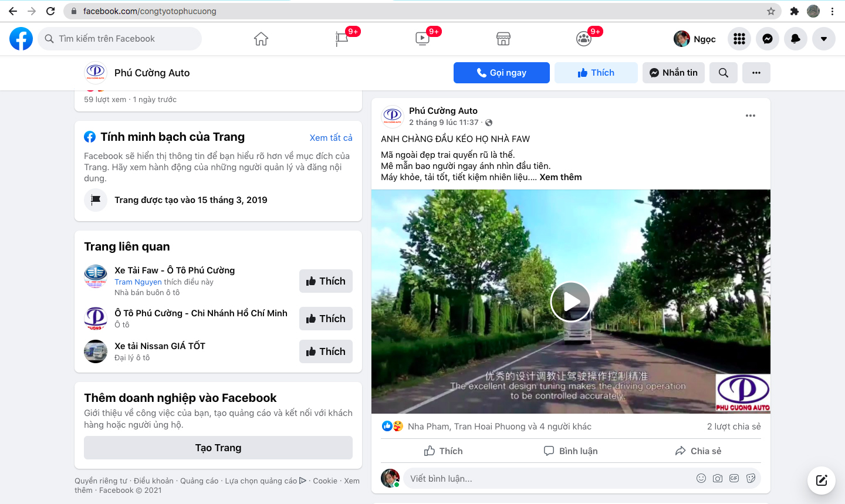Screen dimensions: 845x504
Task: Open Điều khoản footer link
Action: click(154, 481)
